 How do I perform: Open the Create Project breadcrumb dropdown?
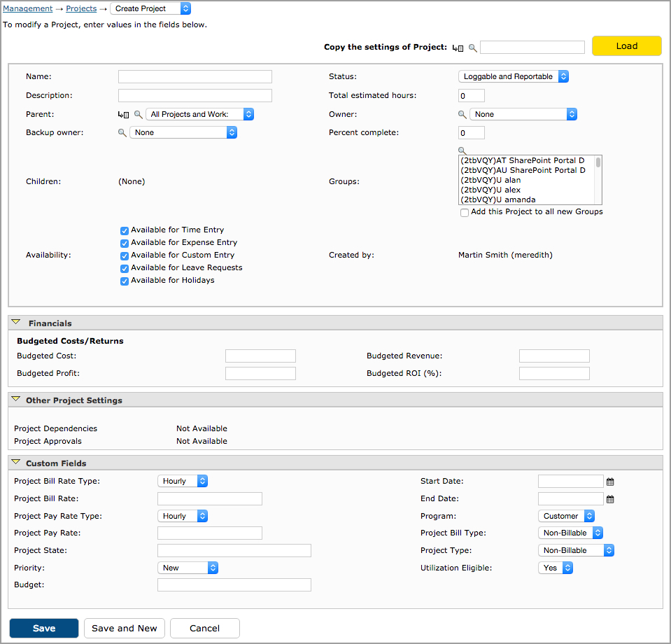150,8
